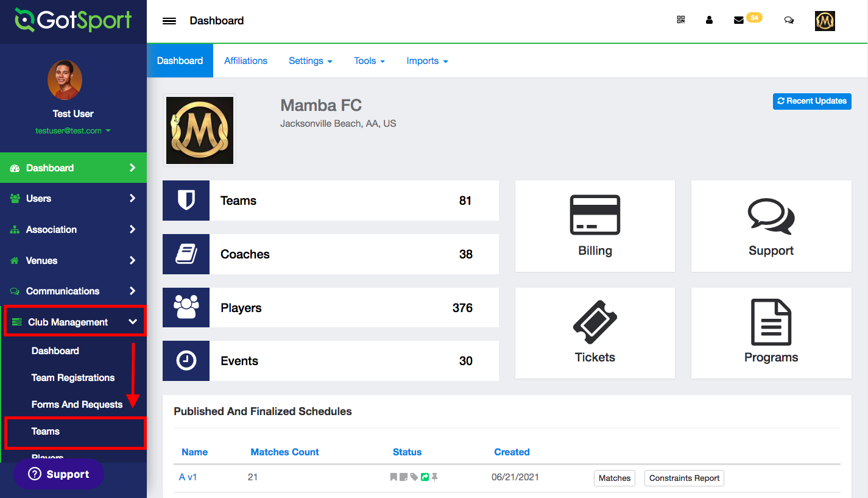Open the Imports dropdown menu
Image resolution: width=868 pixels, height=498 pixels.
pyautogui.click(x=428, y=61)
